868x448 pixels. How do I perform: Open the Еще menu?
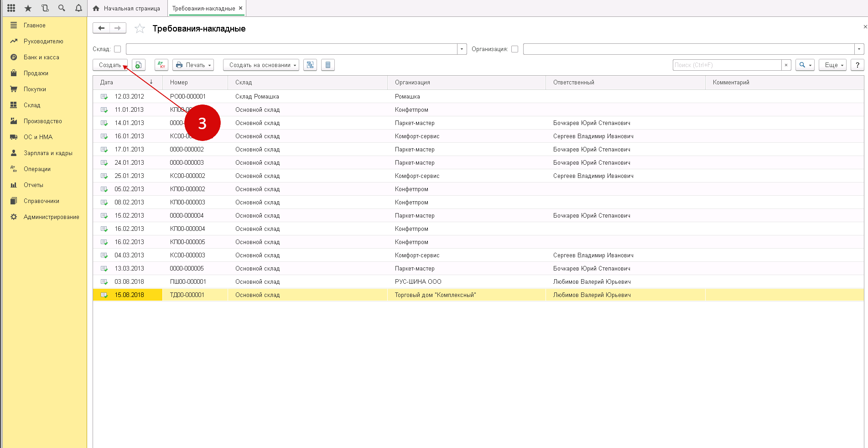pos(832,65)
